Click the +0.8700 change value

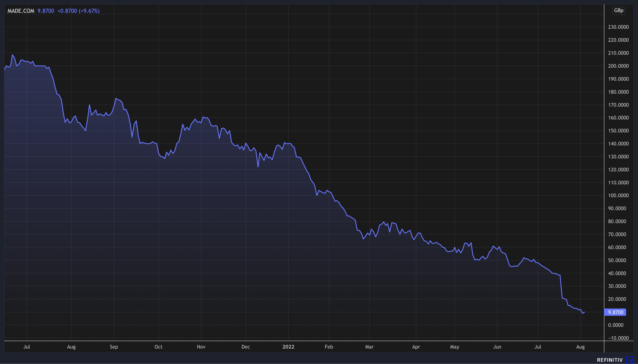pyautogui.click(x=67, y=11)
